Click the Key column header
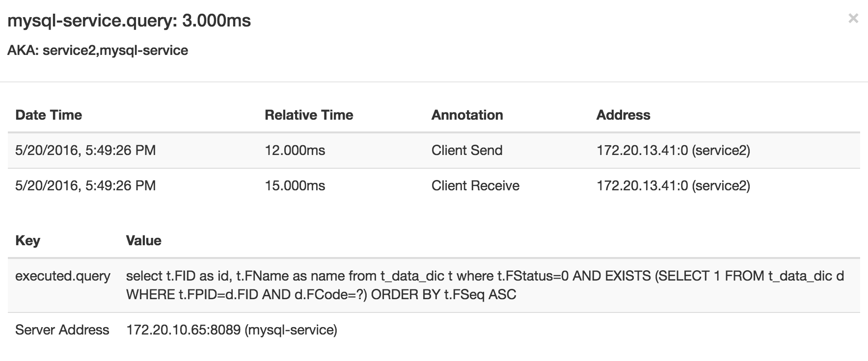This screenshot has height=361, width=868. click(x=27, y=240)
